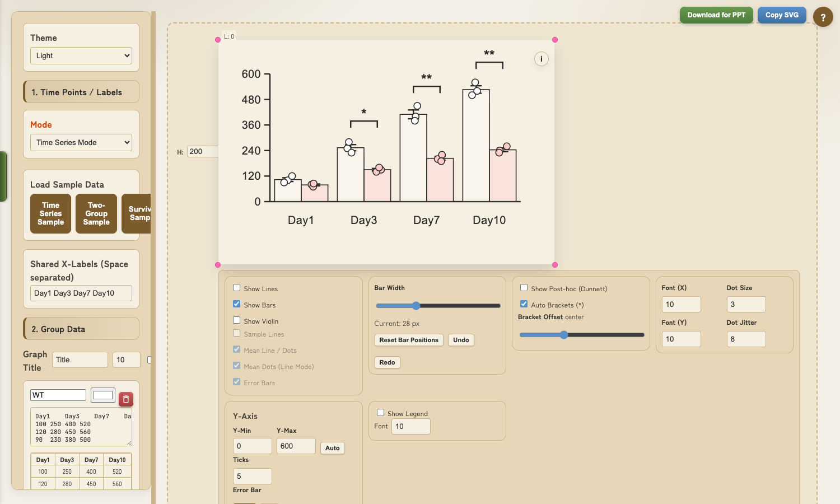The image size is (840, 504).
Task: Uncheck Show Bars
Action: pos(236,304)
